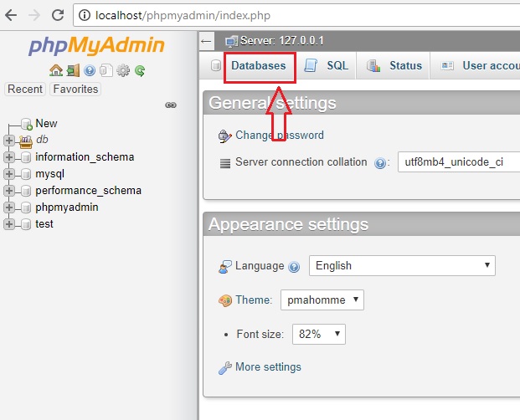Click the New database icon in tree
The image size is (520, 420).
pos(27,124)
